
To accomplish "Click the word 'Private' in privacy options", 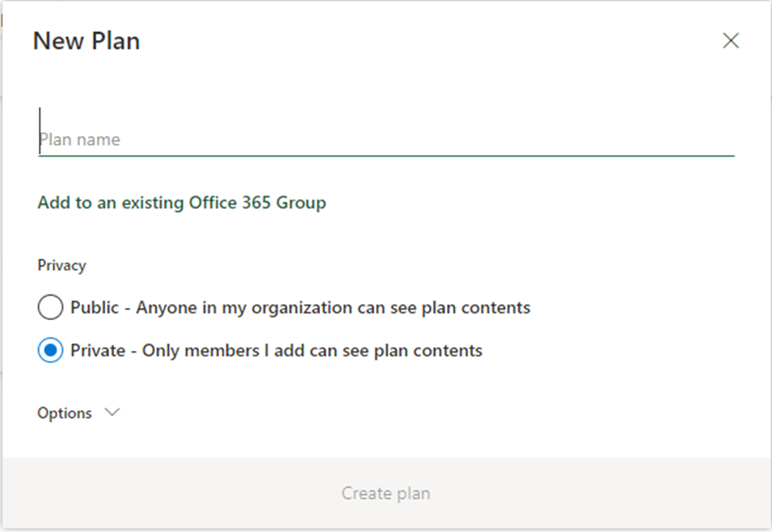I will tap(98, 351).
